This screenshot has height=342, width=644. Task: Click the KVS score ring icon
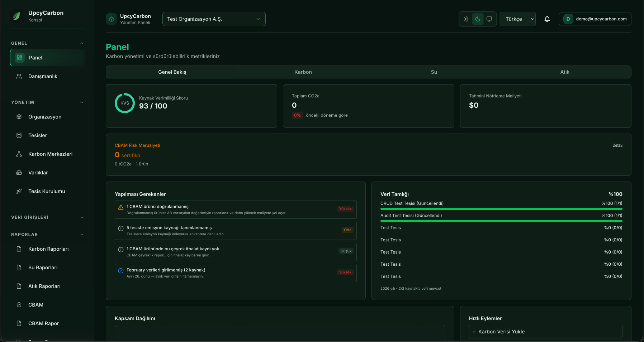pos(125,103)
